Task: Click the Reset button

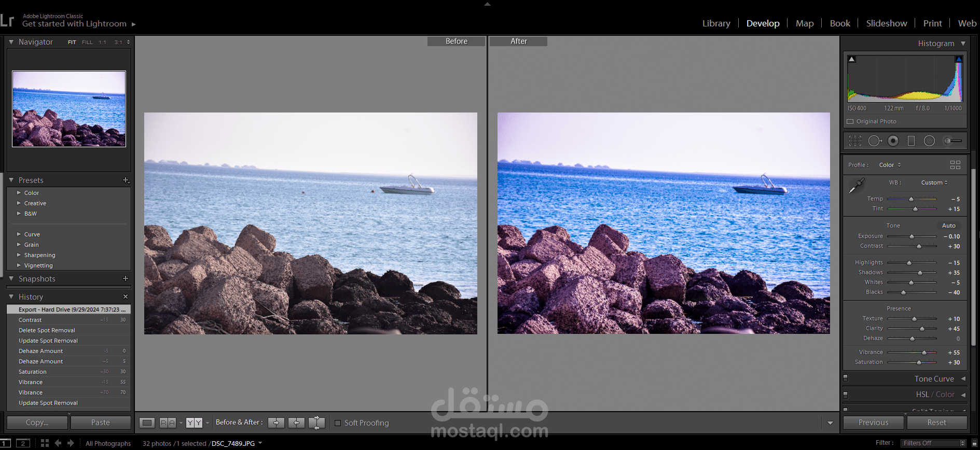Action: (x=937, y=423)
